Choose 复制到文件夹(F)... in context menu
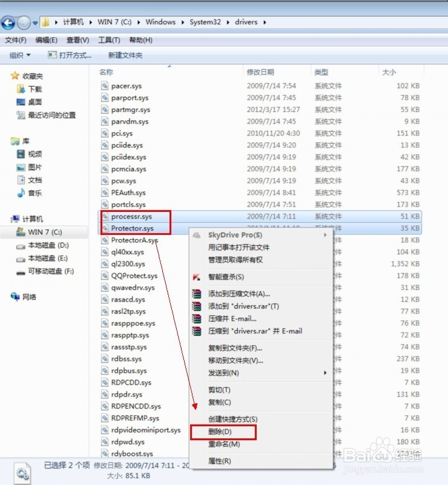The image size is (448, 485). click(262, 348)
